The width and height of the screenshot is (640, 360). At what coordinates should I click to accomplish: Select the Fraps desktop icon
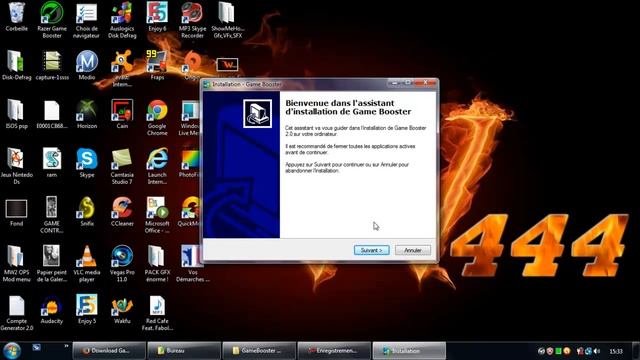click(157, 65)
